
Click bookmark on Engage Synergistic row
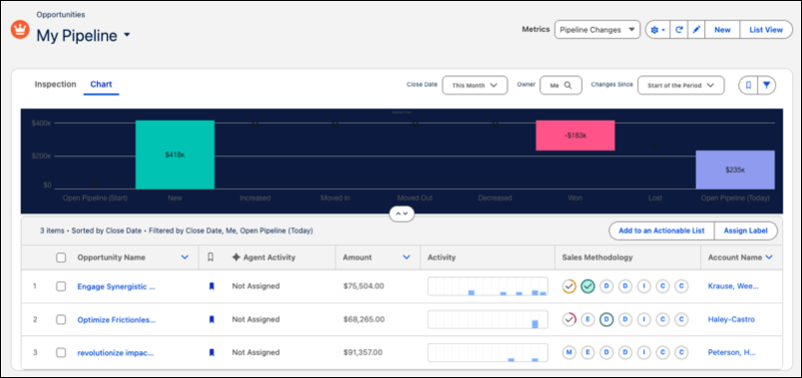click(211, 286)
